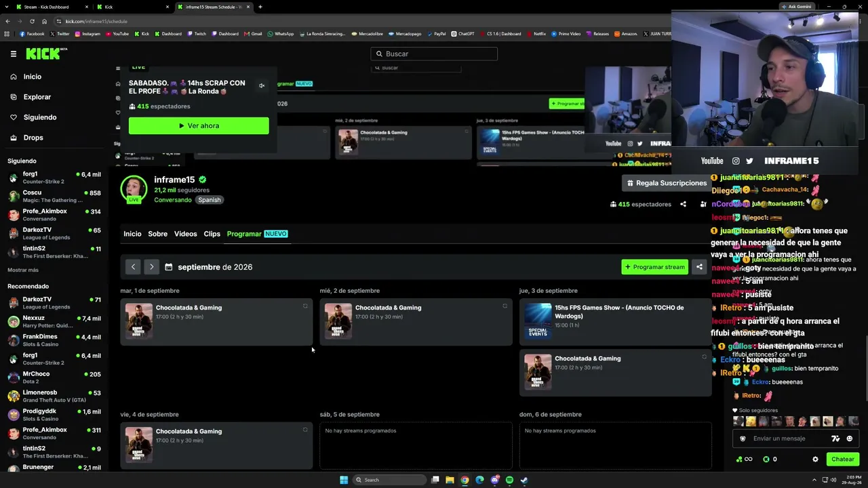Click the Programar stream button

point(654,267)
